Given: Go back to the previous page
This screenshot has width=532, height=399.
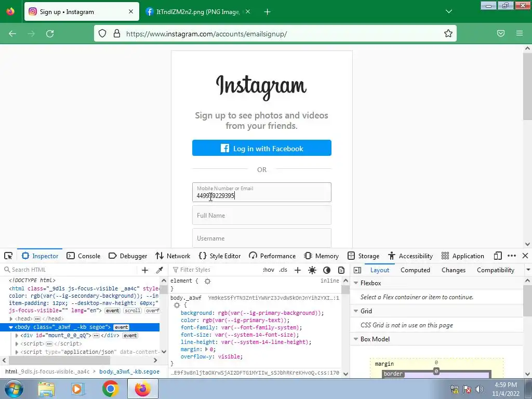Looking at the screenshot, I should 12,34.
